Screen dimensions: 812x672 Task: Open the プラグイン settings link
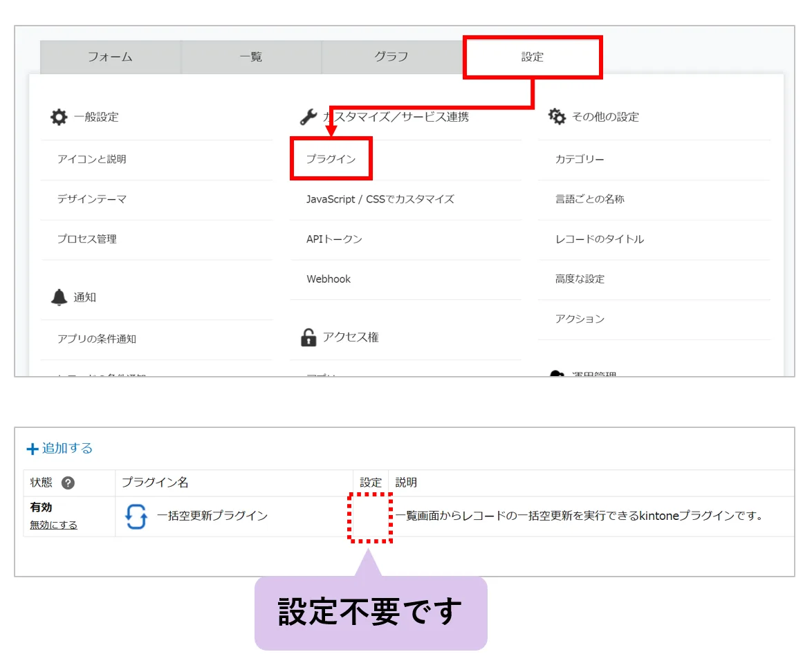click(x=331, y=159)
